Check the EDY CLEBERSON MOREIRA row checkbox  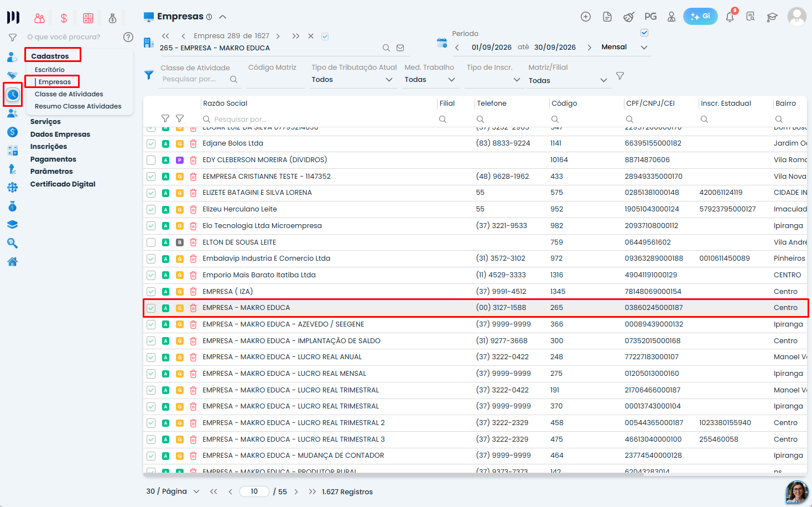click(x=151, y=160)
